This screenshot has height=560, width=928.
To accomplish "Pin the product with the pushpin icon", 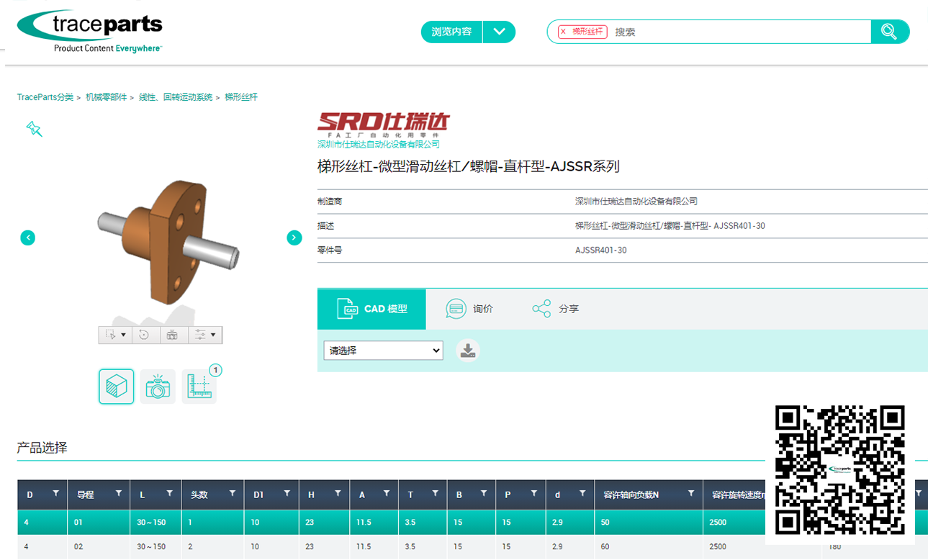I will [34, 129].
